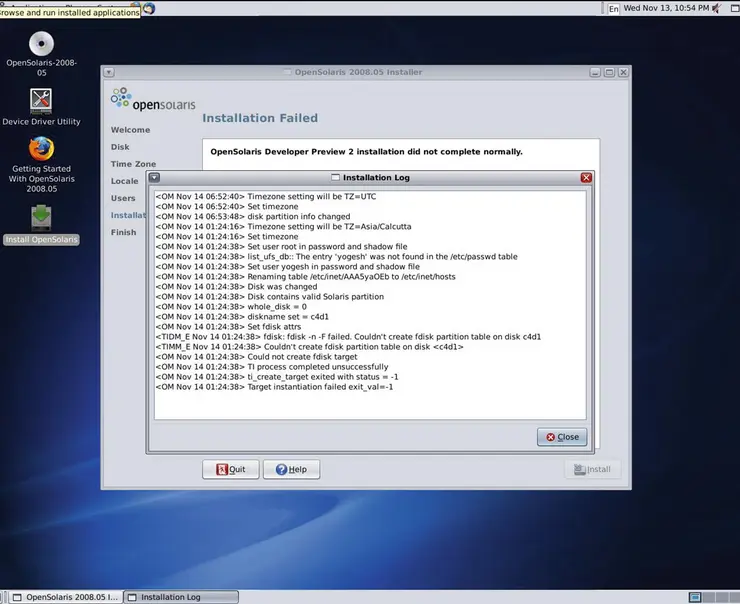Open the Installation Log window menu arrow
Screen dimensions: 740x604
click(x=155, y=177)
